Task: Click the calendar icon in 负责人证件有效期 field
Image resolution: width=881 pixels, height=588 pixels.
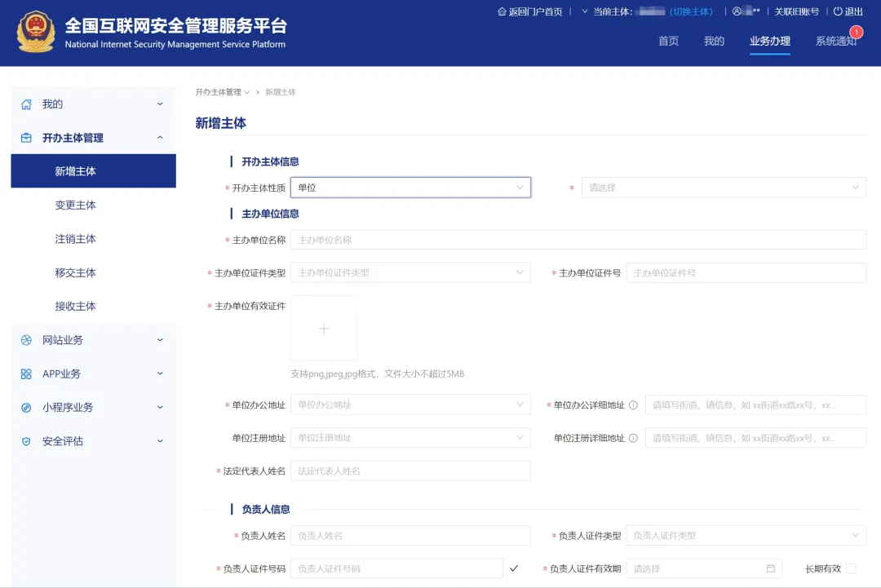Action: coord(771,568)
